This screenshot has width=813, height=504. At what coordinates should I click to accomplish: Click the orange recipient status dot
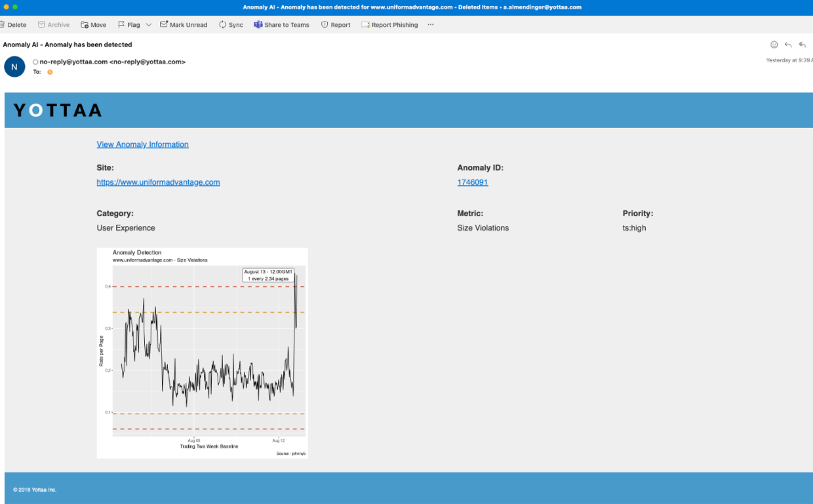coord(50,72)
